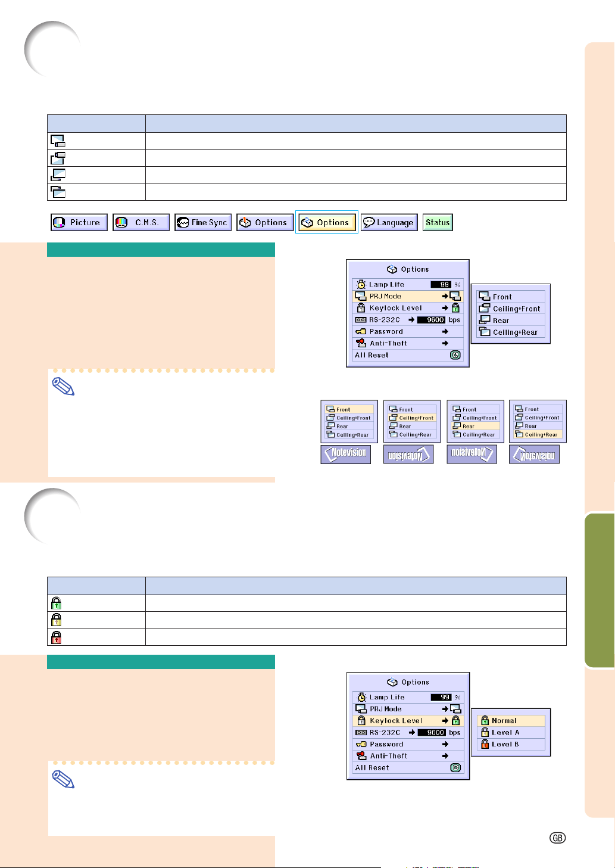The image size is (615, 868).
Task: Expand Keylock Level arrow in lower Options menu
Action: pyautogui.click(x=445, y=721)
